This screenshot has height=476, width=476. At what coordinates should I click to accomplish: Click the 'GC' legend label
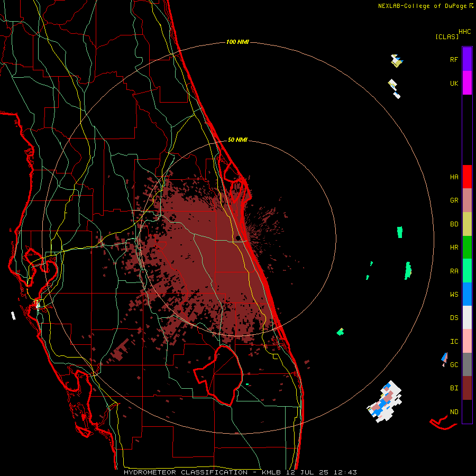coord(454,364)
